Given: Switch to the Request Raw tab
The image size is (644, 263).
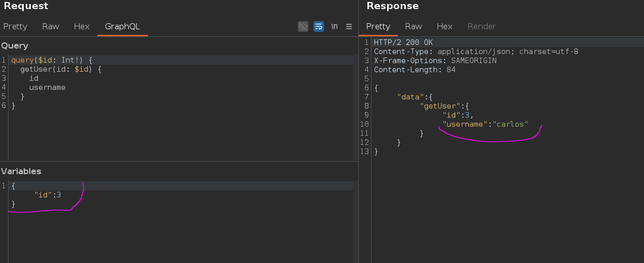Looking at the screenshot, I should (50, 26).
